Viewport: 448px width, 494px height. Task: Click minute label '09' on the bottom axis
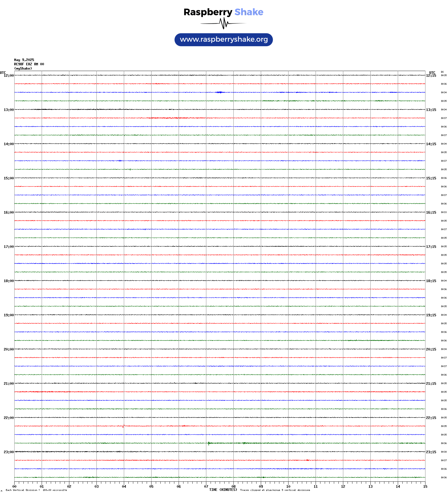261,487
